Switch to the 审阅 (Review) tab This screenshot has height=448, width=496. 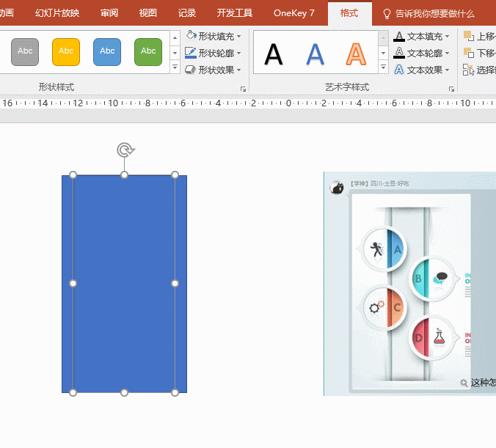tap(109, 13)
